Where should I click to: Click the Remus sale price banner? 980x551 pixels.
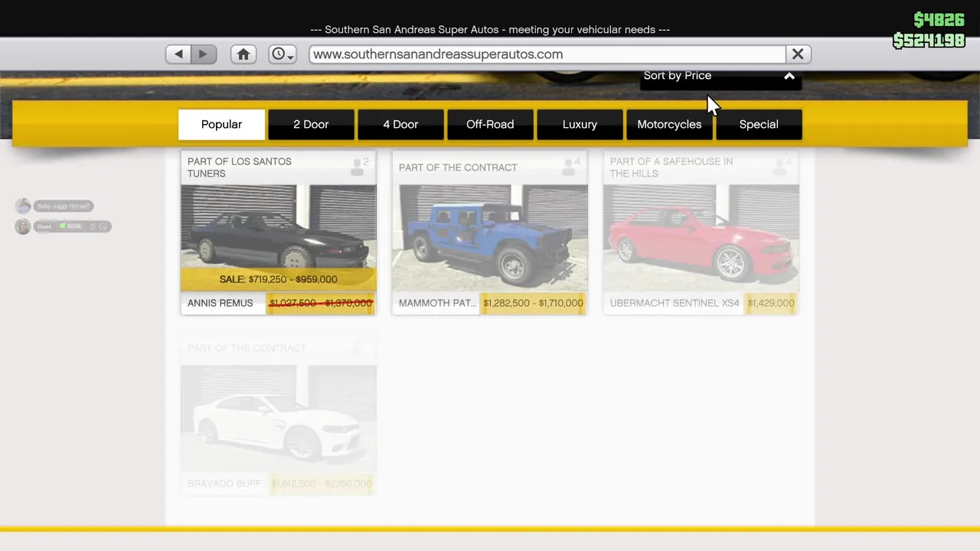(278, 279)
